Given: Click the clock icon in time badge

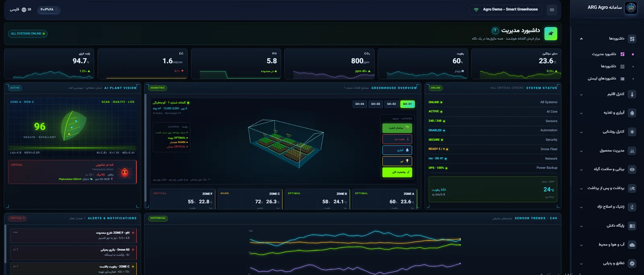Looking at the screenshot, I should click(x=56, y=10).
